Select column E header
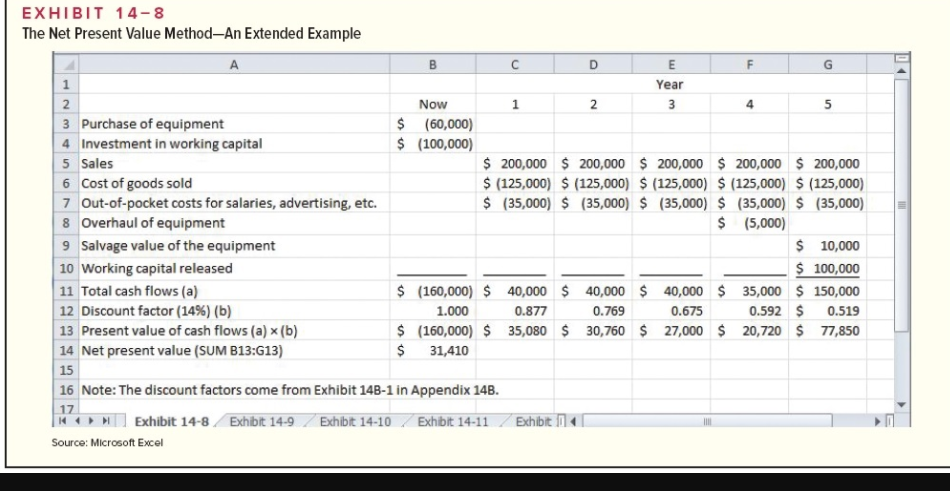950x491 pixels. tap(671, 64)
